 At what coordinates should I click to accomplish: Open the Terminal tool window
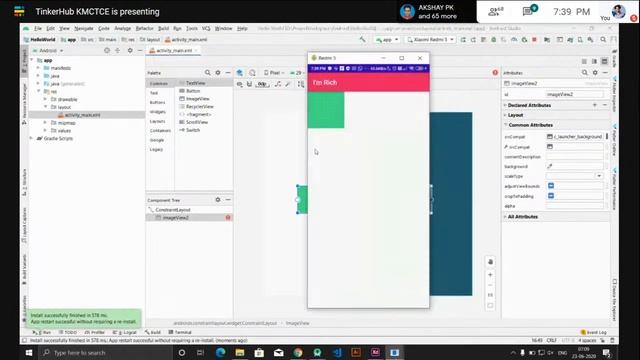180,333
